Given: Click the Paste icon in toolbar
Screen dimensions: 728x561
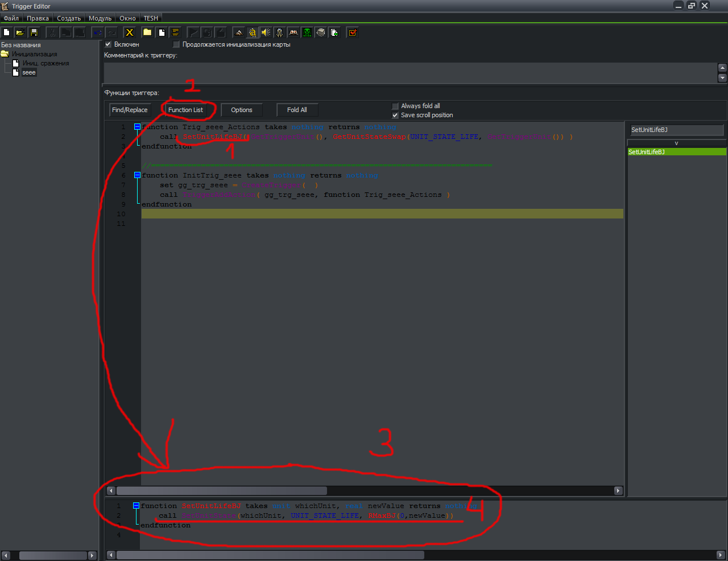Looking at the screenshot, I should [80, 32].
